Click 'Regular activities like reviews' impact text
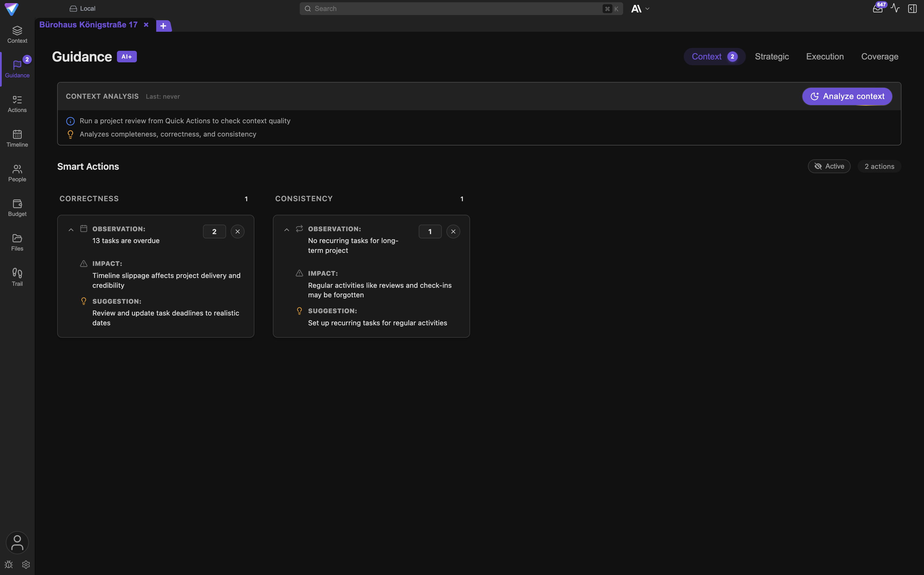This screenshot has height=575, width=924. click(380, 290)
